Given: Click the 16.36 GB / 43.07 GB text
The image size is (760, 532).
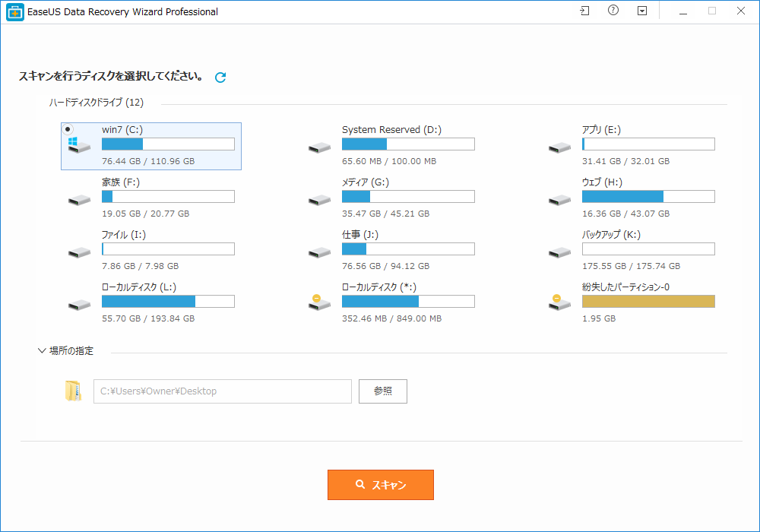Looking at the screenshot, I should 625,214.
